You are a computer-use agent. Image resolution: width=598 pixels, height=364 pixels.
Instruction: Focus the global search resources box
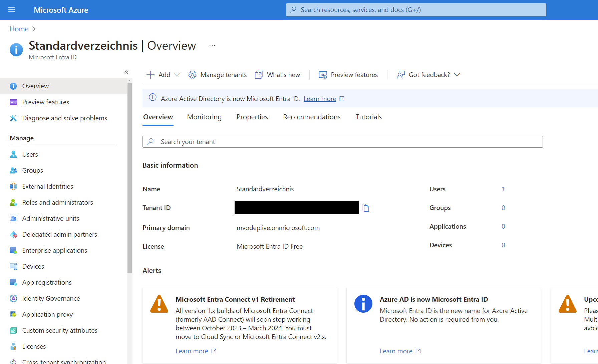416,10
